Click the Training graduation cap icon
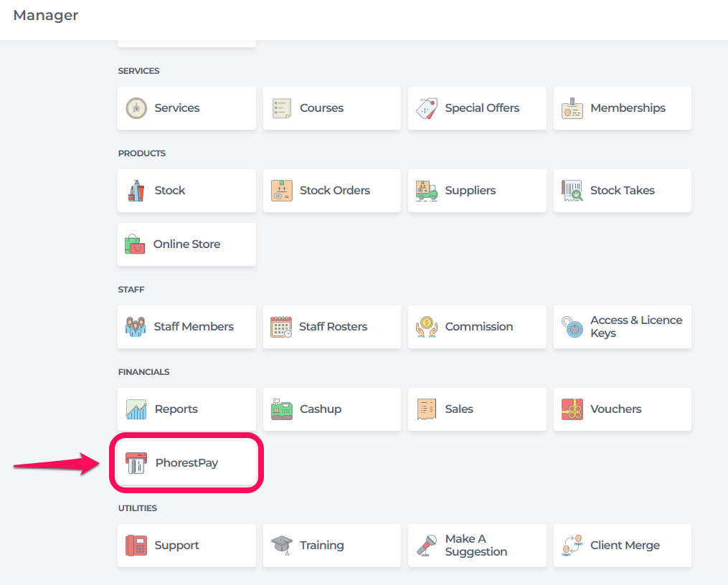This screenshot has width=728, height=585. [x=282, y=546]
